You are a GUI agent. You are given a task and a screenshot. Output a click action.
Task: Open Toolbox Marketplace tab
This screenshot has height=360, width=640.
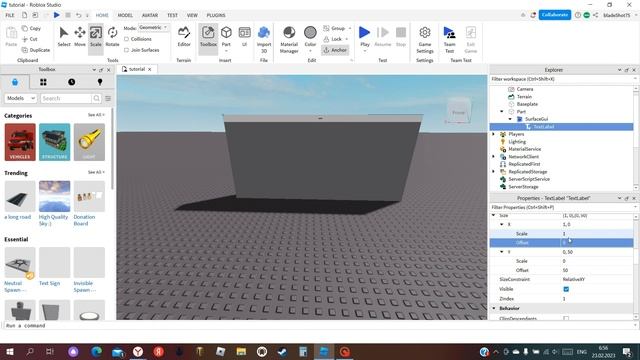tap(15, 82)
